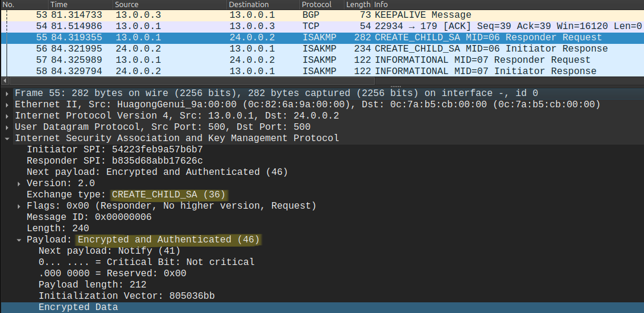Collapse the Encrypted and Authenticated payload
644x313 pixels.
pyautogui.click(x=20, y=240)
